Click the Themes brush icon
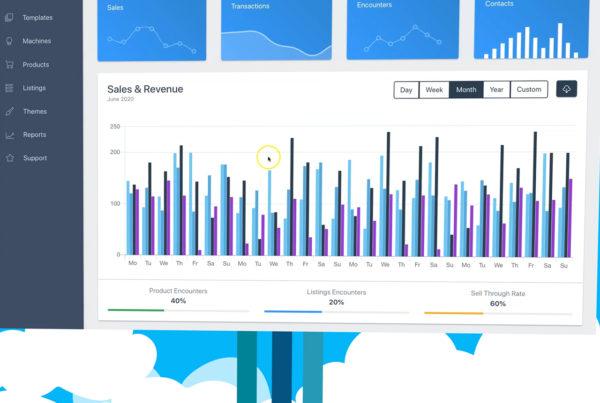This screenshot has width=600, height=403. point(10,111)
